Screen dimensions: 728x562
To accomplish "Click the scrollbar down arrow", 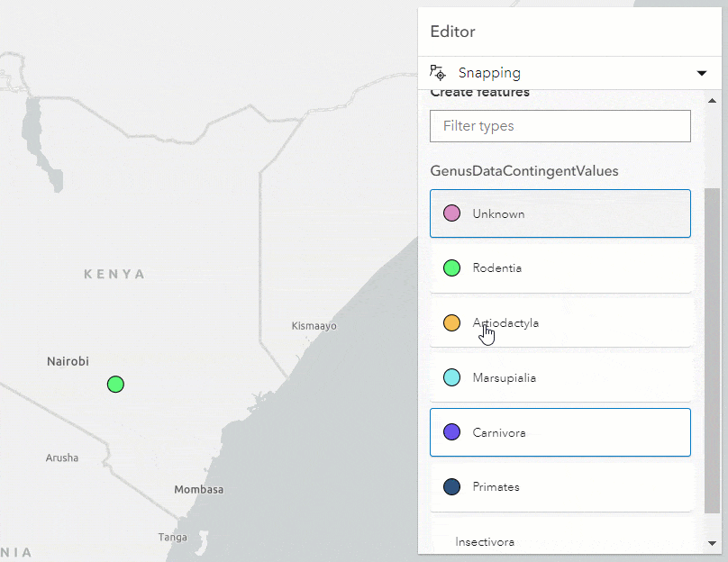I will point(712,543).
